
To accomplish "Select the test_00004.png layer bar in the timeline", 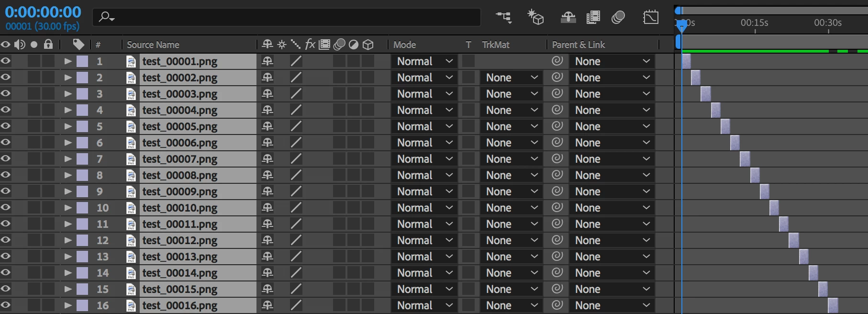I will 715,110.
